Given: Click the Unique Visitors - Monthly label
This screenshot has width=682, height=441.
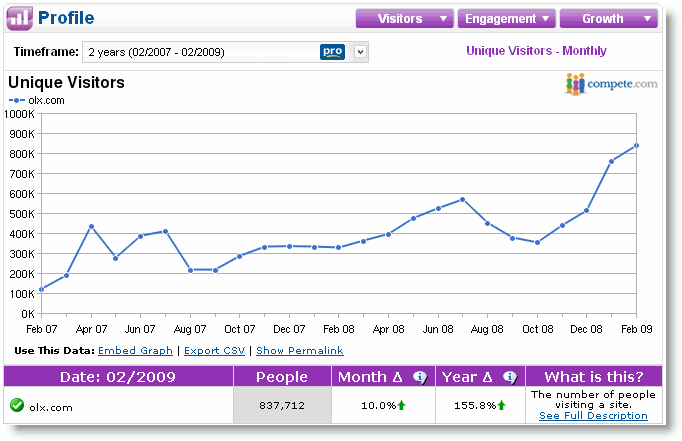Looking at the screenshot, I should click(x=536, y=51).
